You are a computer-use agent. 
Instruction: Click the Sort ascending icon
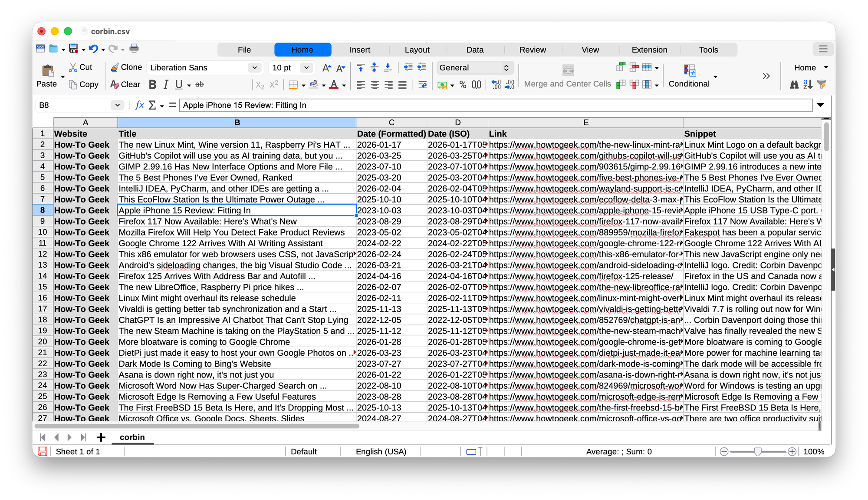808,85
